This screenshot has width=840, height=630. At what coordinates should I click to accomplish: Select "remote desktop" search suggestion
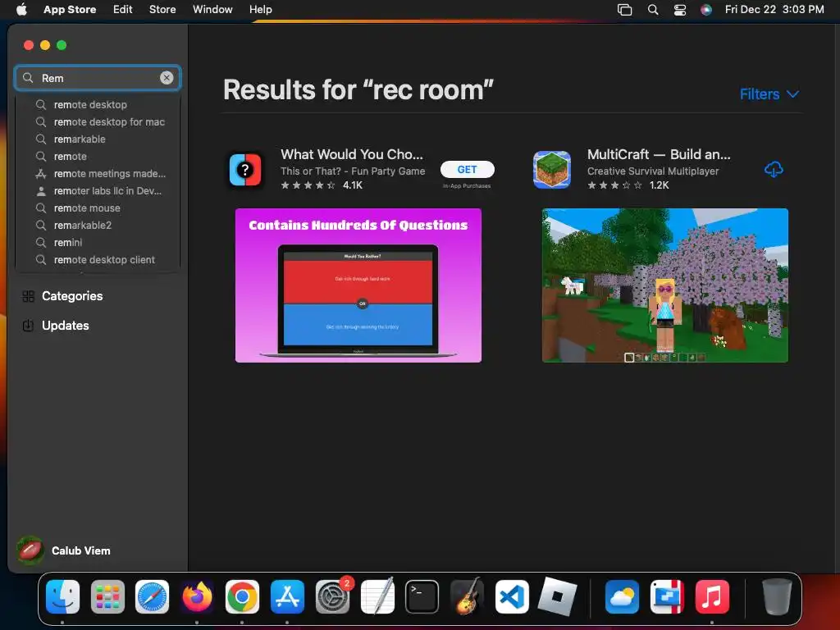[x=98, y=104]
